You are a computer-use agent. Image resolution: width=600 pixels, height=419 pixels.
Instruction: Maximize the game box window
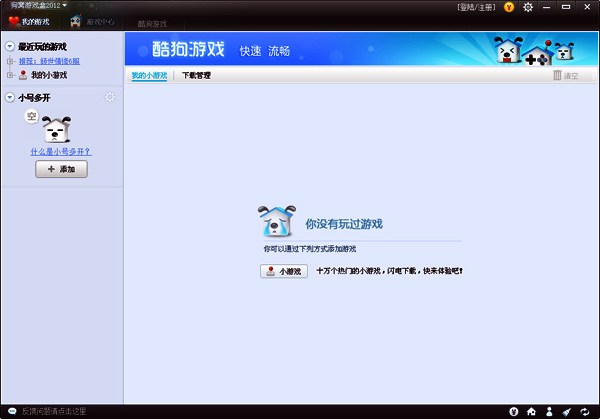click(566, 7)
